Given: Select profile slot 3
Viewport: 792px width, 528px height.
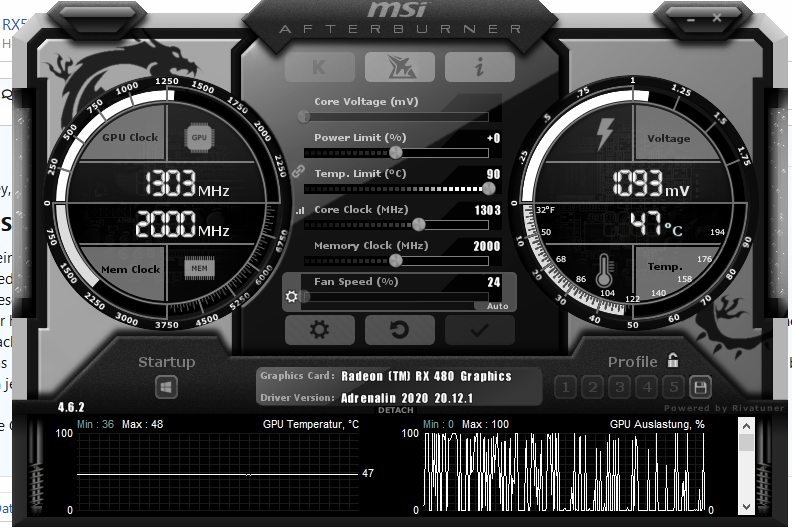Looking at the screenshot, I should (x=620, y=388).
